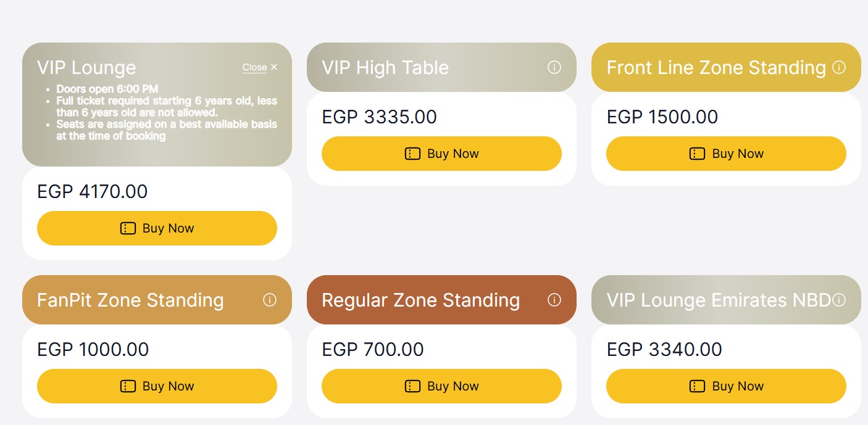Open Regular Zone Standing info icon

[554, 300]
